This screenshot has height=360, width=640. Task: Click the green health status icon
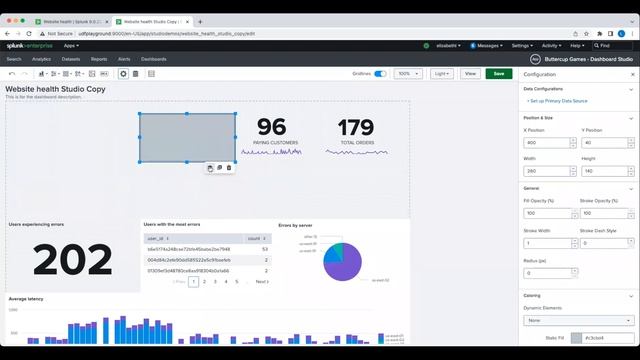click(426, 46)
